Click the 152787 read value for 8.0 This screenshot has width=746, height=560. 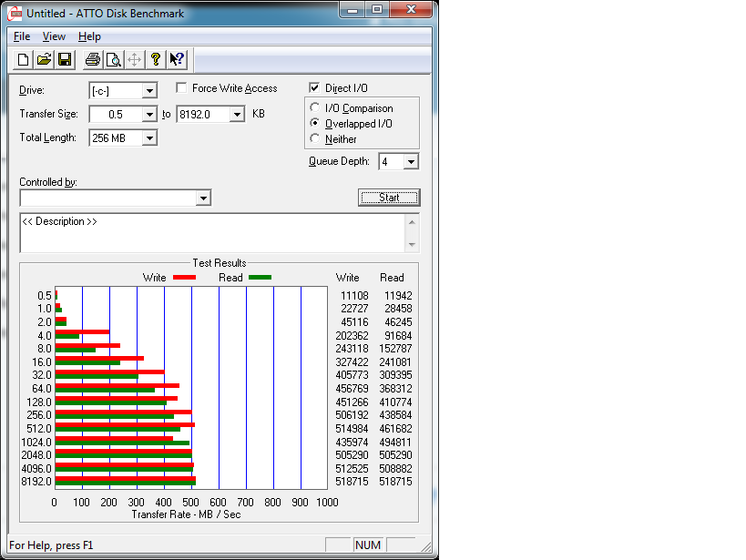click(x=395, y=348)
